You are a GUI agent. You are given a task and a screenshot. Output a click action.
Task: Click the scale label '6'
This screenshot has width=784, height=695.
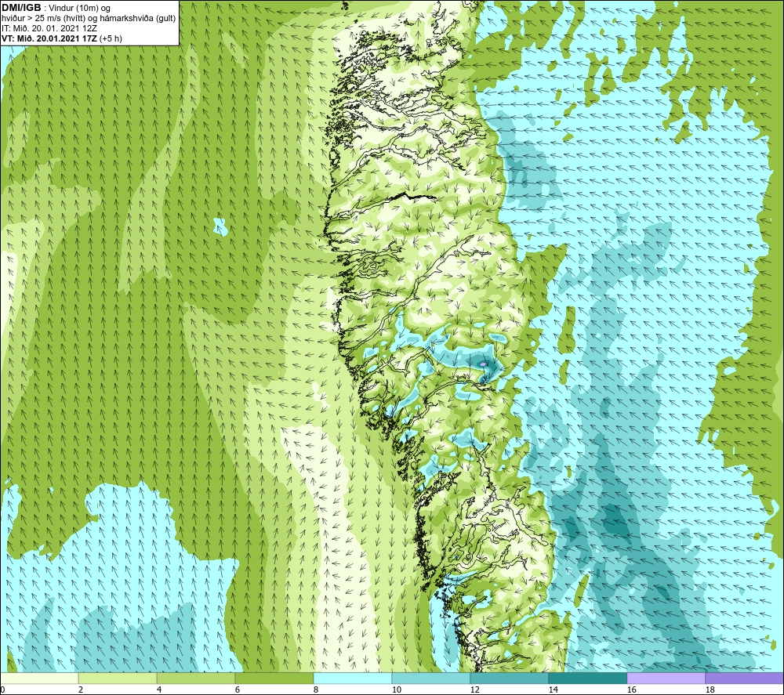pos(237,690)
